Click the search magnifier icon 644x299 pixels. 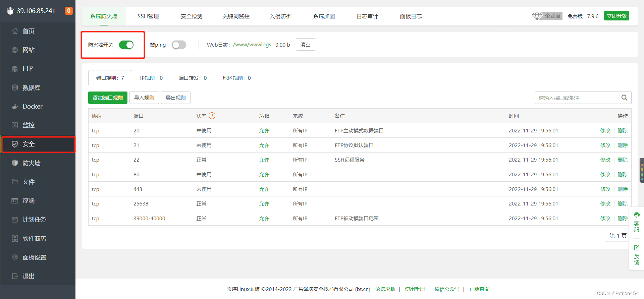click(624, 98)
